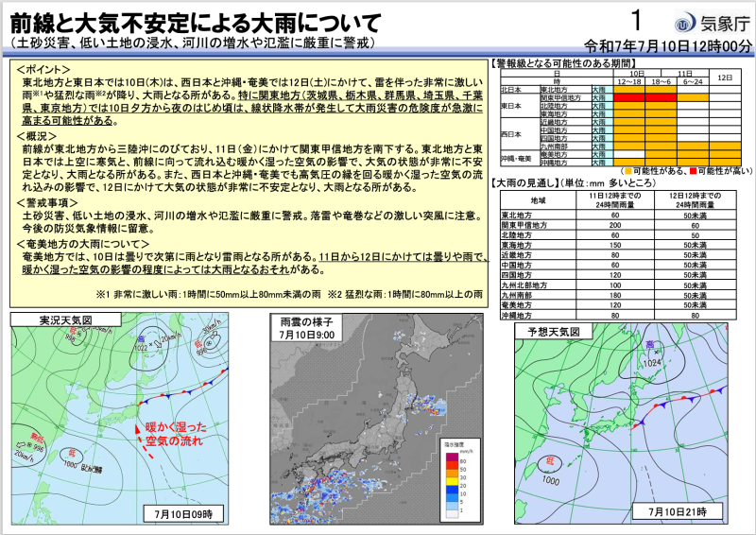Open the rain cloud radar map image

pos(376,419)
